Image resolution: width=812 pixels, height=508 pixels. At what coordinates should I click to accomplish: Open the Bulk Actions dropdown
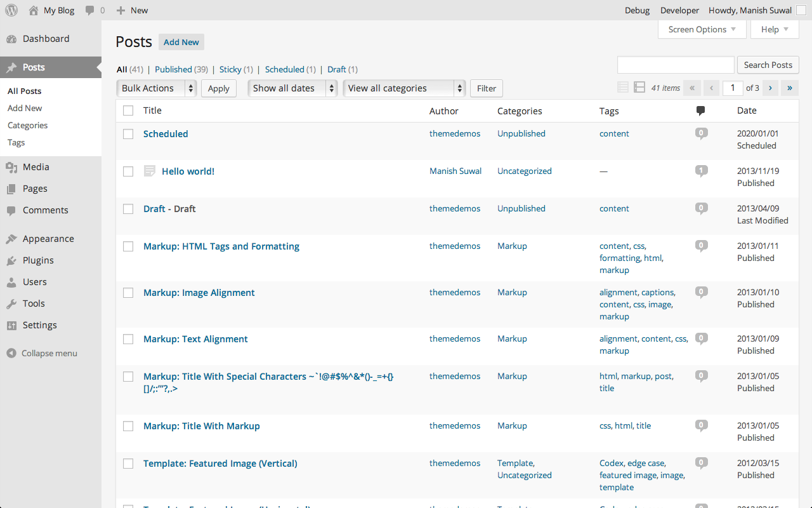[157, 88]
